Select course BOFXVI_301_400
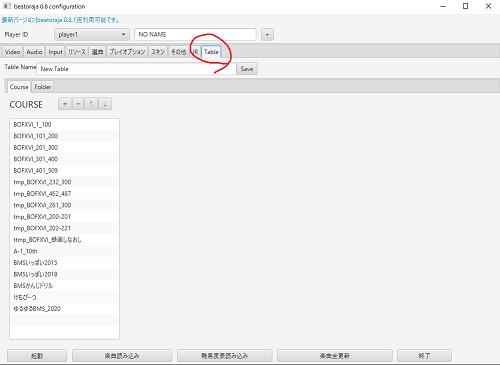 (64, 159)
